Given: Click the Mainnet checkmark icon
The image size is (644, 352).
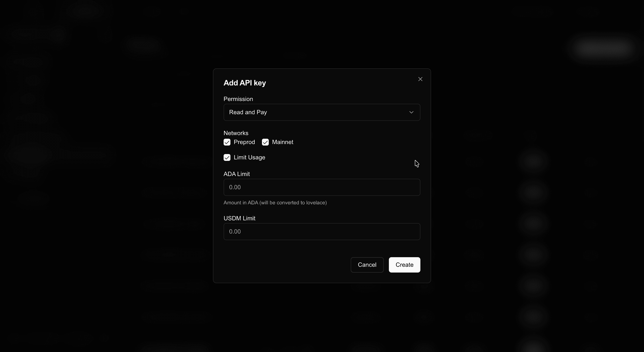Looking at the screenshot, I should coord(265,142).
